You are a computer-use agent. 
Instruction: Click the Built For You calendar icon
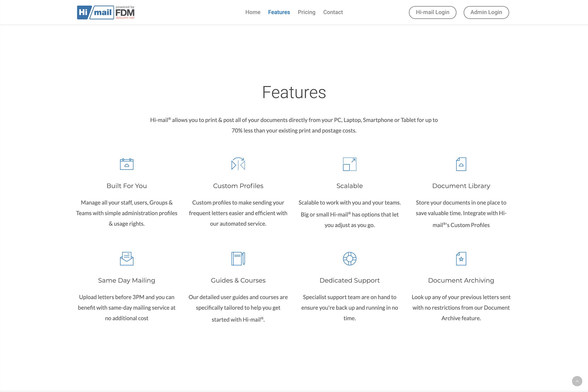[x=127, y=164]
